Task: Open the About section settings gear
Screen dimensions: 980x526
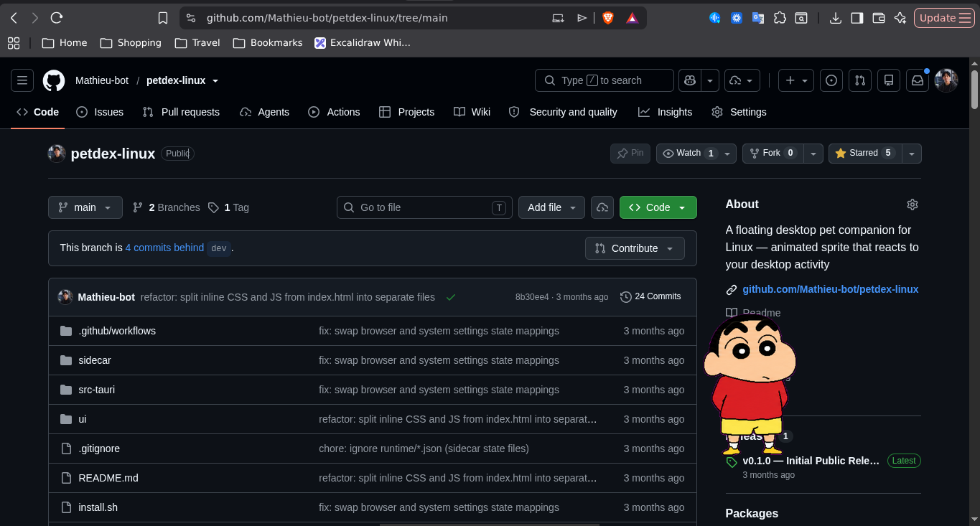Action: [x=913, y=205]
